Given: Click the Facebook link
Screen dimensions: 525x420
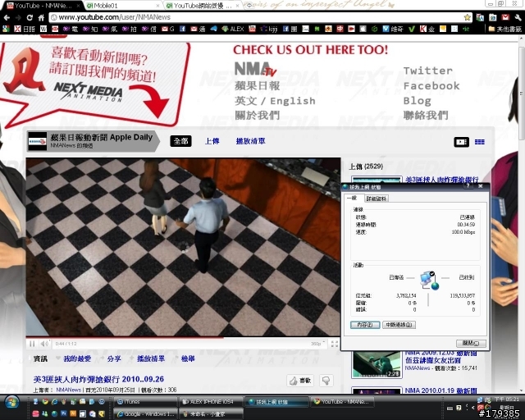Looking at the screenshot, I should [431, 86].
